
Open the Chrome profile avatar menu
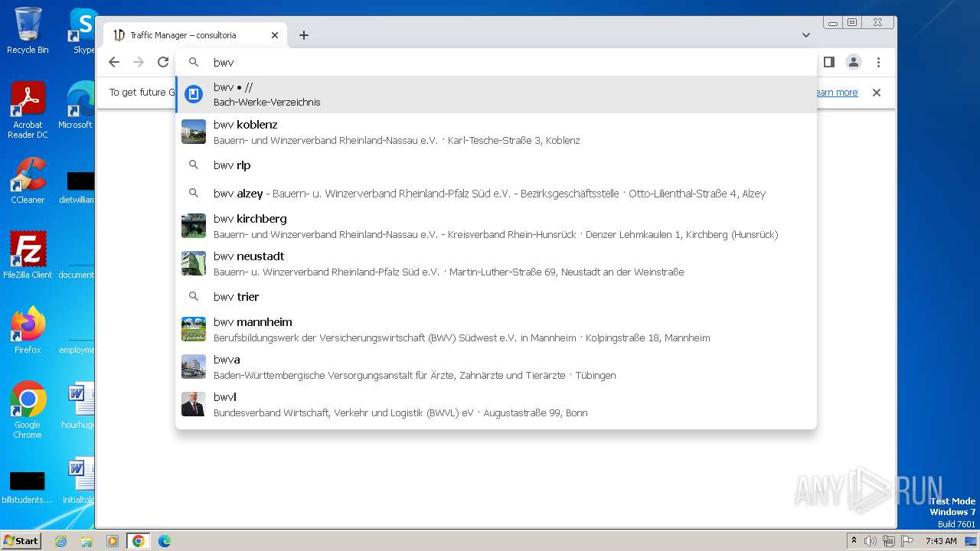click(x=854, y=62)
